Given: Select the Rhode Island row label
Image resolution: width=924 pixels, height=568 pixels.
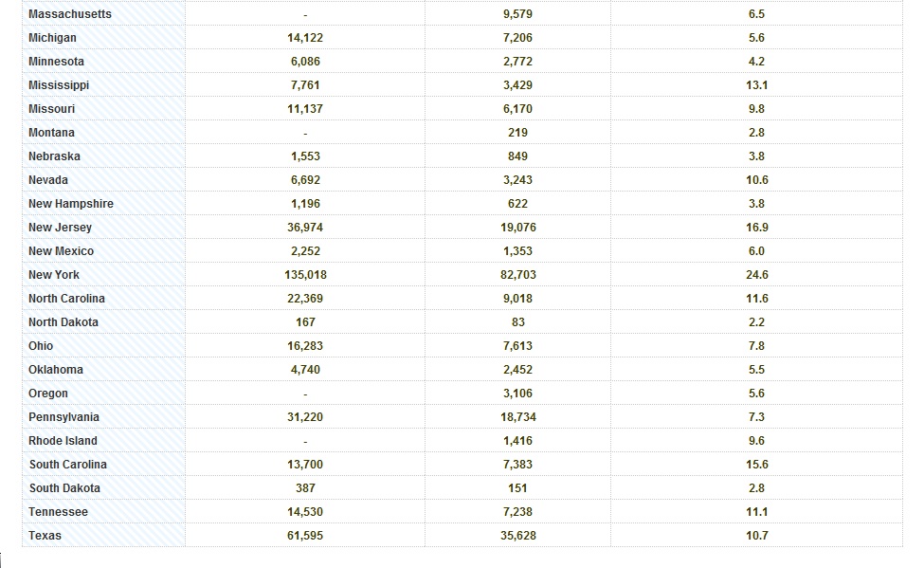Looking at the screenshot, I should pyautogui.click(x=63, y=441).
